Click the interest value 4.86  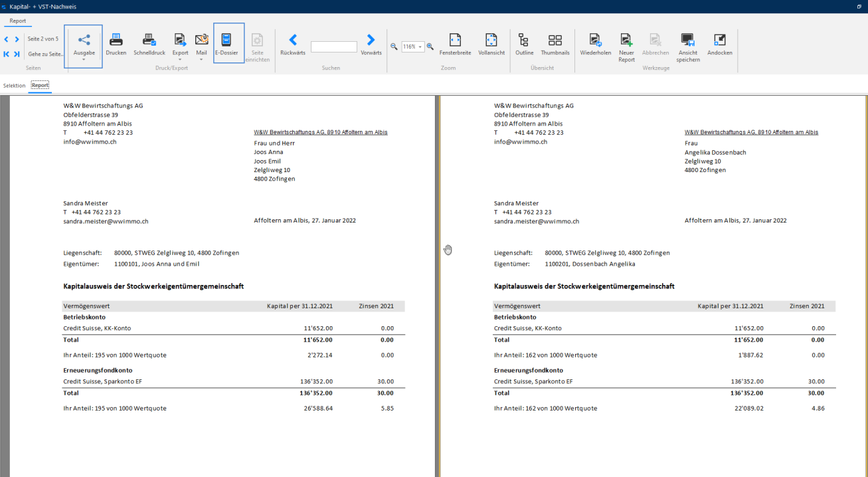click(x=818, y=409)
